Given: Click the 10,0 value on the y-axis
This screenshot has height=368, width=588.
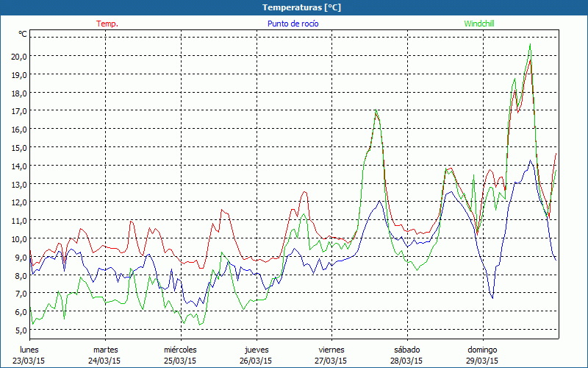Looking at the screenshot, I should 19,238.
